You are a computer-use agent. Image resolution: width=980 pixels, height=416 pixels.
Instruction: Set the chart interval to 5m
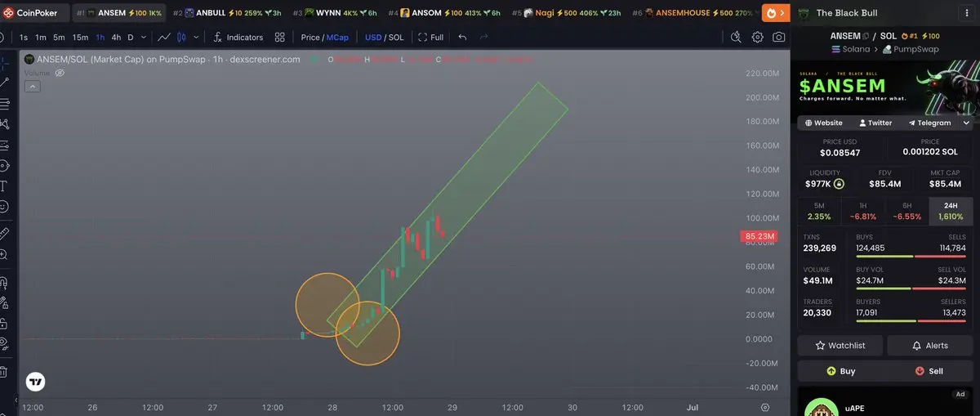coord(59,37)
